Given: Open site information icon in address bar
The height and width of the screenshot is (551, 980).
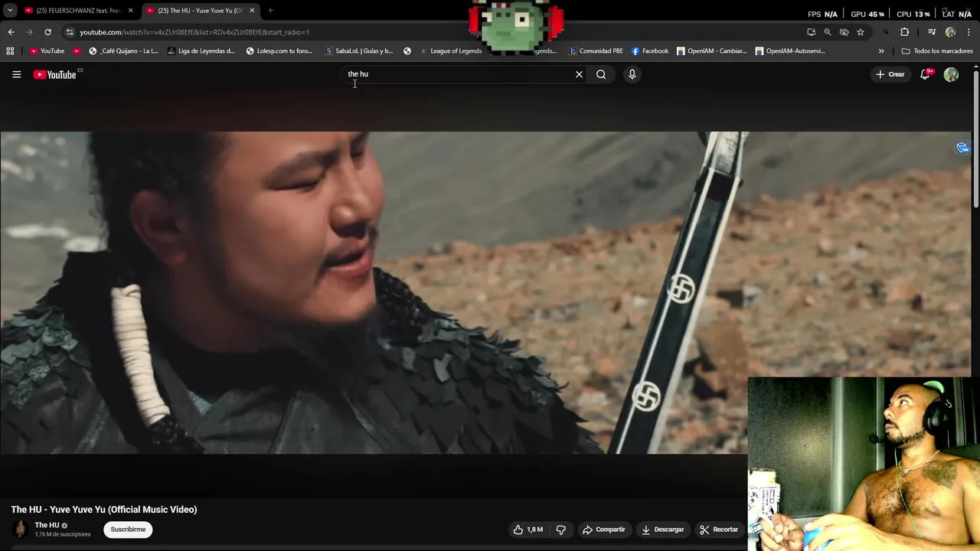Looking at the screenshot, I should 70,32.
